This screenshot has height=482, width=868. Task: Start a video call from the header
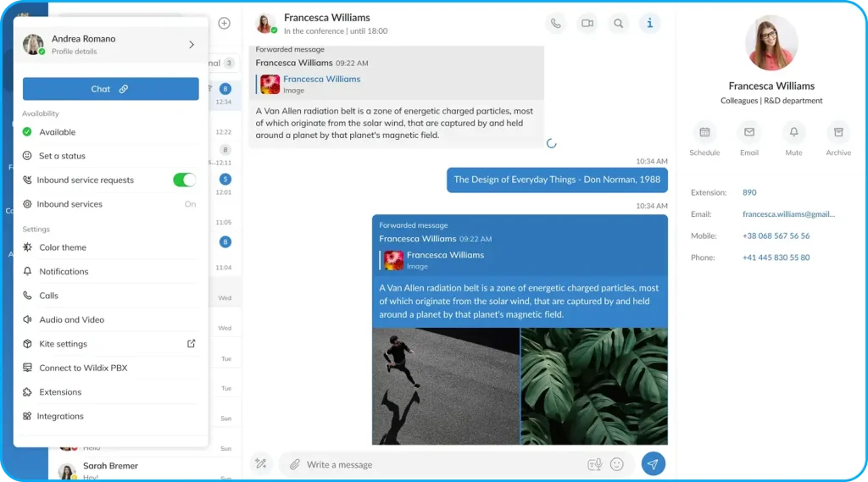[587, 24]
